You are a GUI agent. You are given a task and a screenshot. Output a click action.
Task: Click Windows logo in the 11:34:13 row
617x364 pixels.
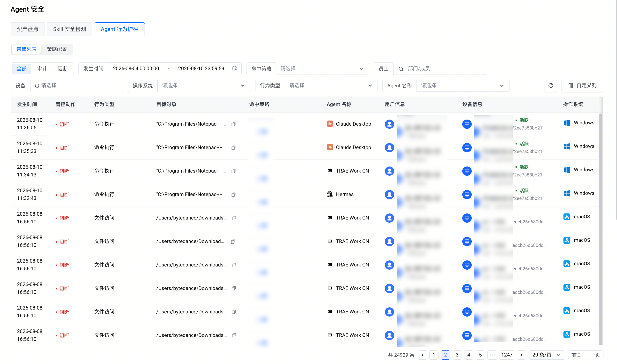(567, 170)
